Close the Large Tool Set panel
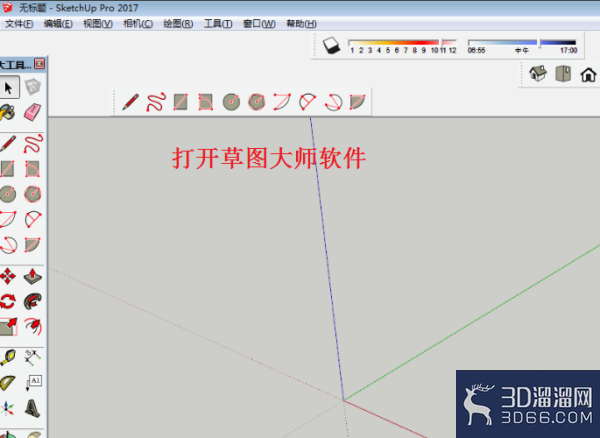This screenshot has height=438, width=600. pyautogui.click(x=39, y=64)
